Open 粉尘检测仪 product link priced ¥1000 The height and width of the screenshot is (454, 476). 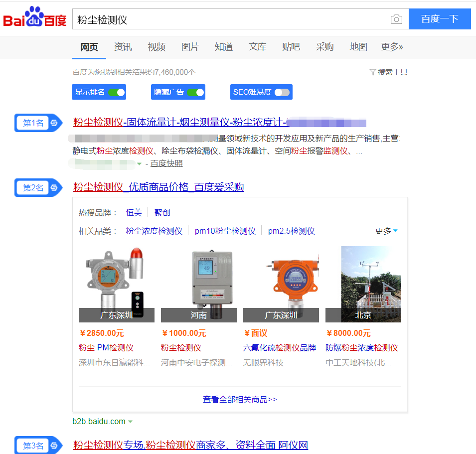181,347
